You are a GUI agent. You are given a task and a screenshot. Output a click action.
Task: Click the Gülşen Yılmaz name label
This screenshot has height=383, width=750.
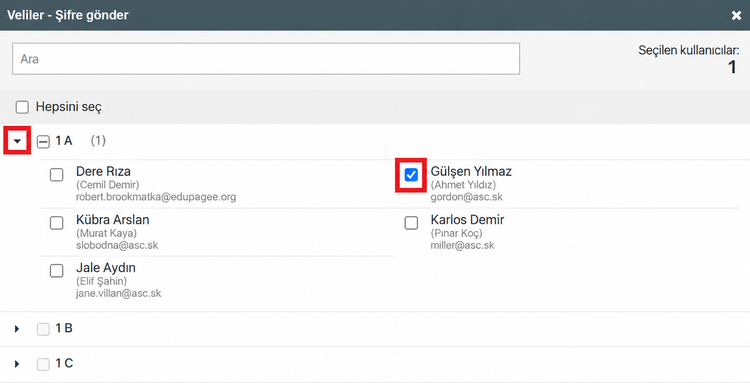(x=471, y=171)
